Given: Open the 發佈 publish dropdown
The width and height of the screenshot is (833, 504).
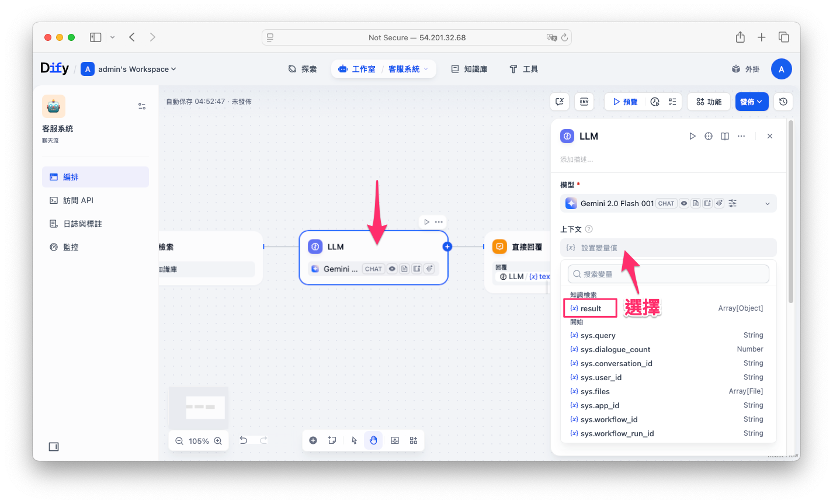Looking at the screenshot, I should pyautogui.click(x=751, y=102).
